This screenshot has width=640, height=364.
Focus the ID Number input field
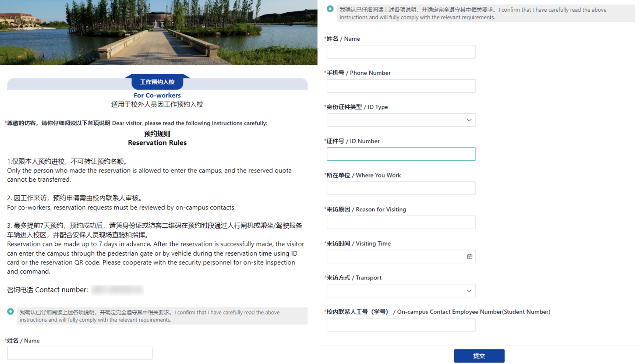coord(401,154)
